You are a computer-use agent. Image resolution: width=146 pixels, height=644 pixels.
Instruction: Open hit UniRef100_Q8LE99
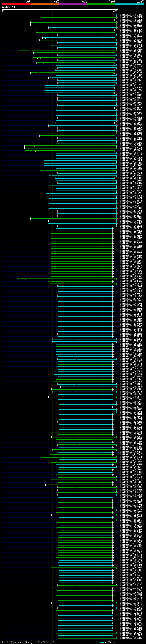[131, 90]
